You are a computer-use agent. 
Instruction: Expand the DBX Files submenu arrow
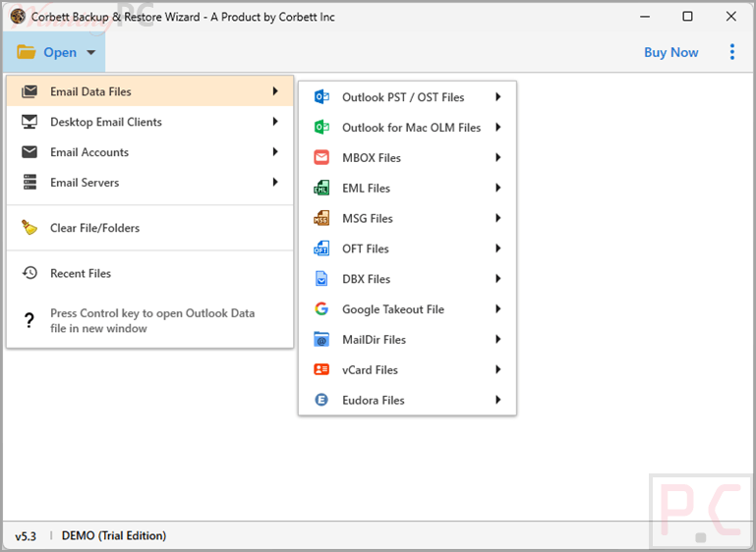[498, 279]
